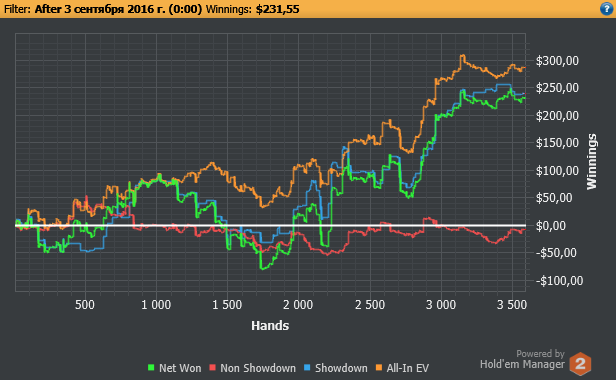The height and width of the screenshot is (380, 616).
Task: Click the All-In EV legend label
Action: tap(408, 368)
